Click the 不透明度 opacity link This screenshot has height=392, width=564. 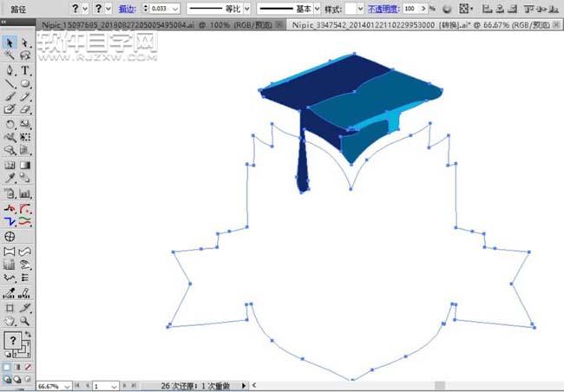tap(383, 9)
